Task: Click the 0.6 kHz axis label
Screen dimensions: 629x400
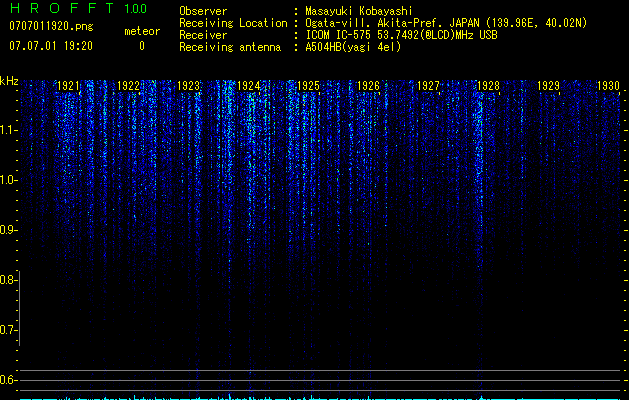Action: click(x=8, y=380)
